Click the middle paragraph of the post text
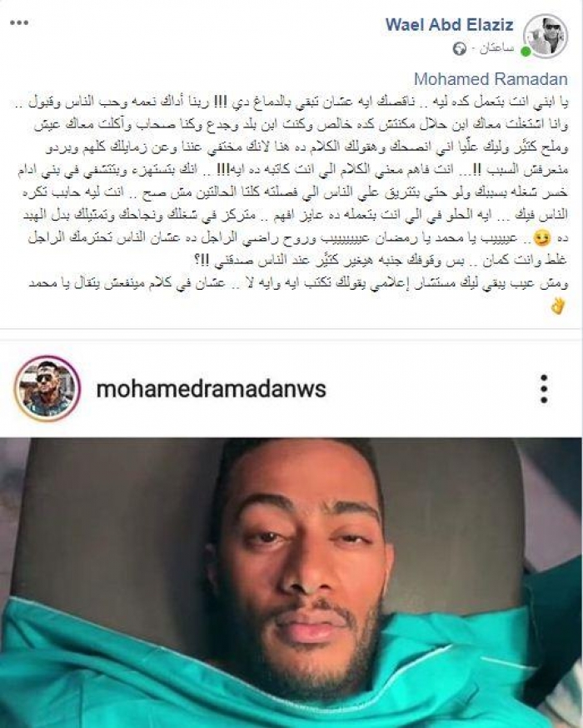The width and height of the screenshot is (583, 728). 291,192
